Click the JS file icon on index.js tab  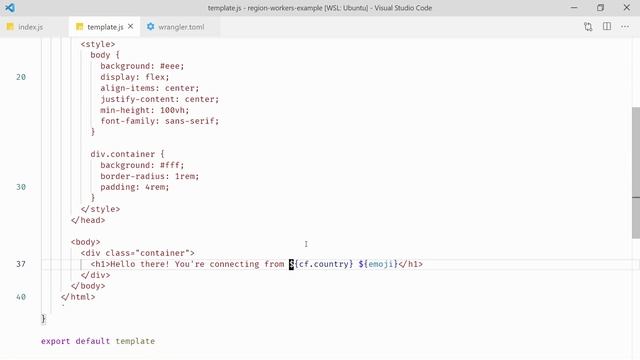[x=10, y=27]
